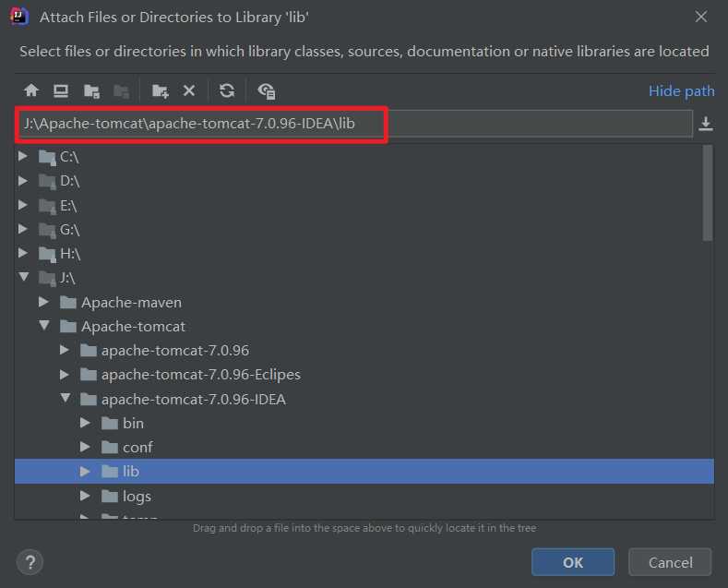Open recent paths history icon
The height and width of the screenshot is (588, 728).
pyautogui.click(x=705, y=124)
